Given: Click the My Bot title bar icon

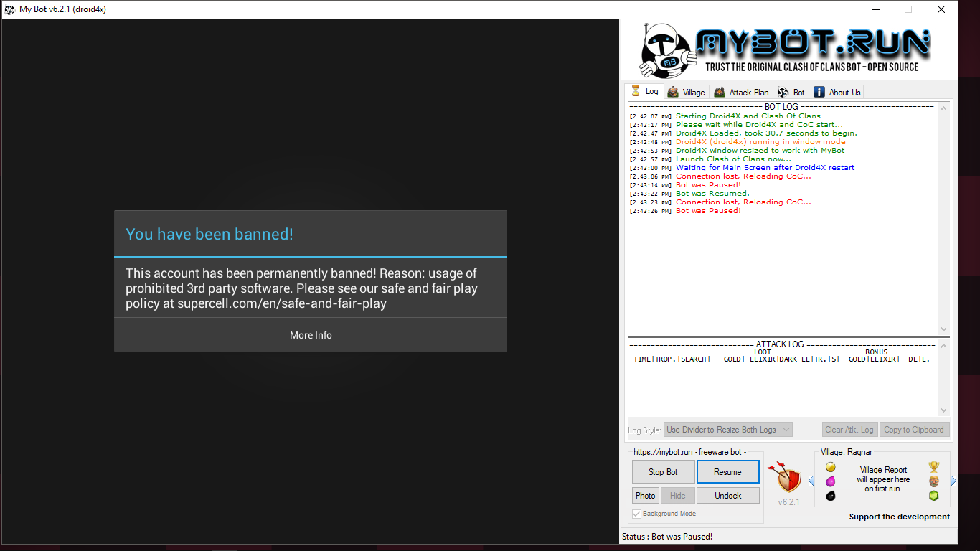Looking at the screenshot, I should coord(10,9).
